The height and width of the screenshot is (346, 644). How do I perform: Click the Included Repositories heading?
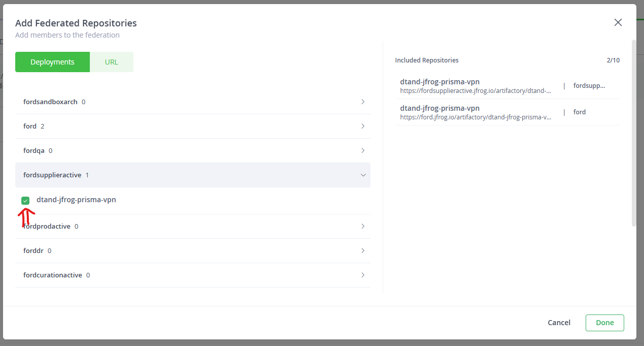[x=427, y=60]
